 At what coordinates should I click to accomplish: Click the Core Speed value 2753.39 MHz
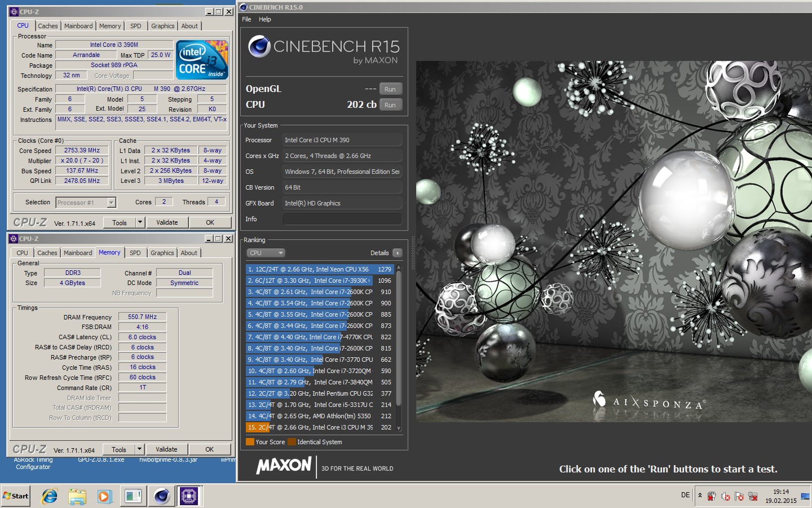[x=82, y=151]
